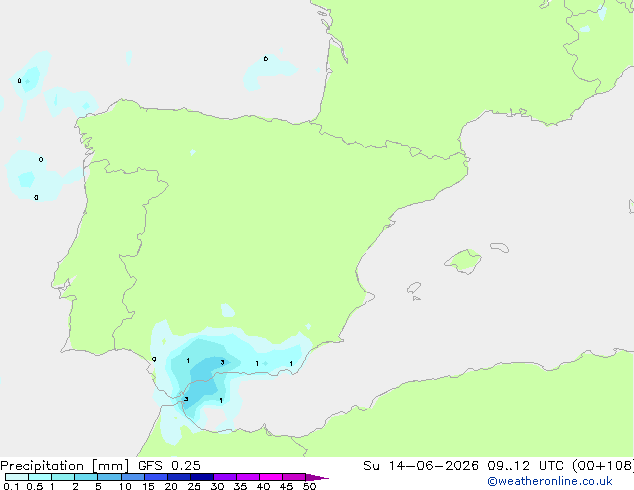Click the 2–5 mm legend color swatch

pos(86,477)
